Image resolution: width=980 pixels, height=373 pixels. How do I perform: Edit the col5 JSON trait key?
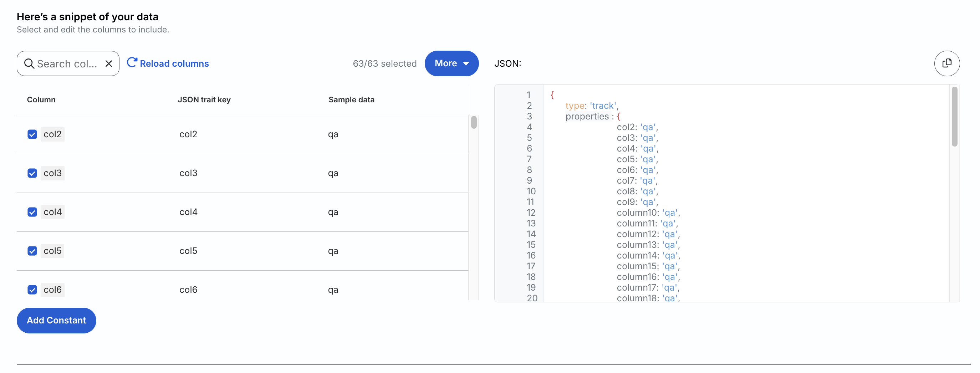point(188,251)
